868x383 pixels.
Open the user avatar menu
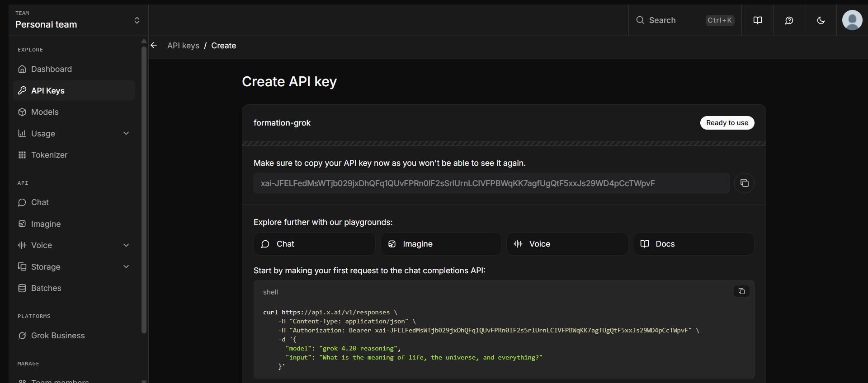[852, 20]
